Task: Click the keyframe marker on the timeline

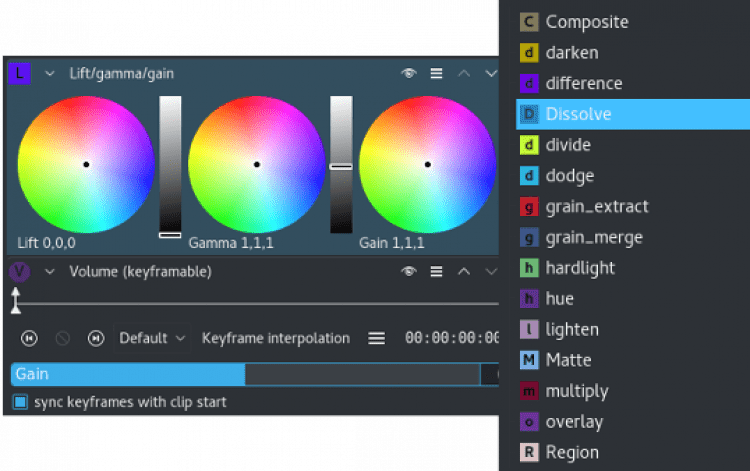Action: coord(15,300)
